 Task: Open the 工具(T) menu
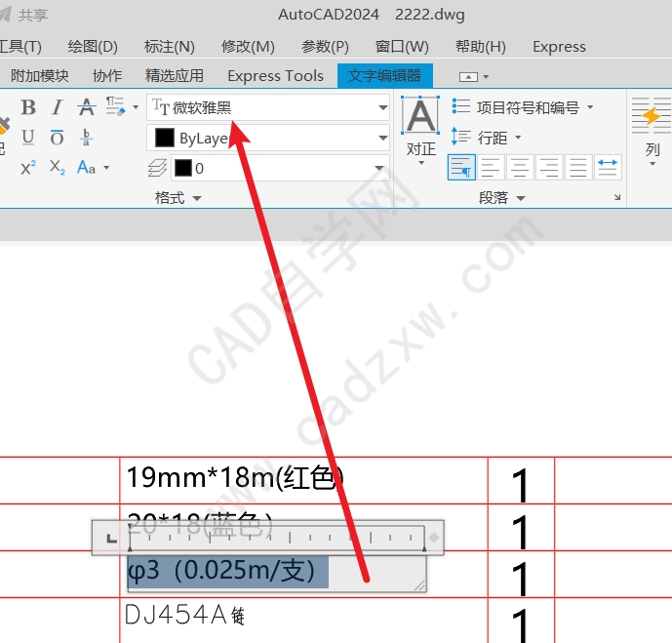(20, 46)
